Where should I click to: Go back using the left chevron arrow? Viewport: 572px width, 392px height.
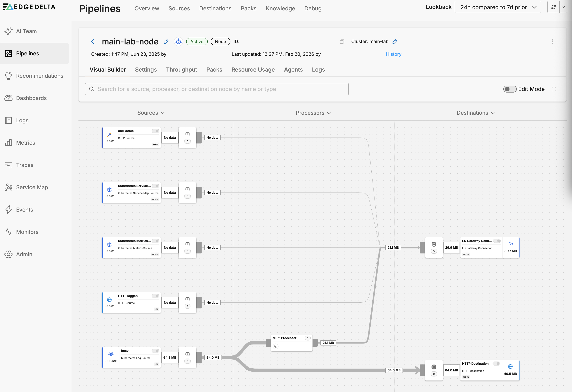pos(93,42)
